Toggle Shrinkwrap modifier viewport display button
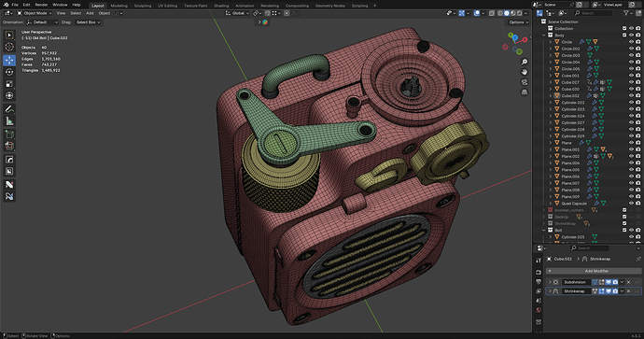Screen dimensions: 644x339 (609, 291)
